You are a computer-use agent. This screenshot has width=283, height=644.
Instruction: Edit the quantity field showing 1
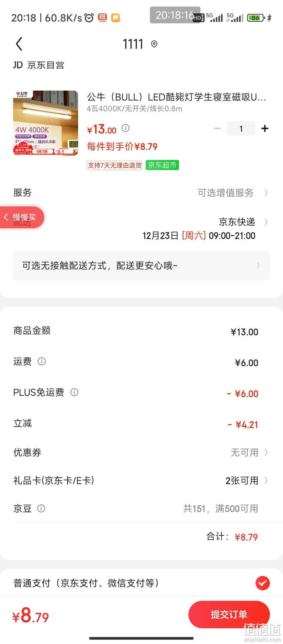(241, 129)
